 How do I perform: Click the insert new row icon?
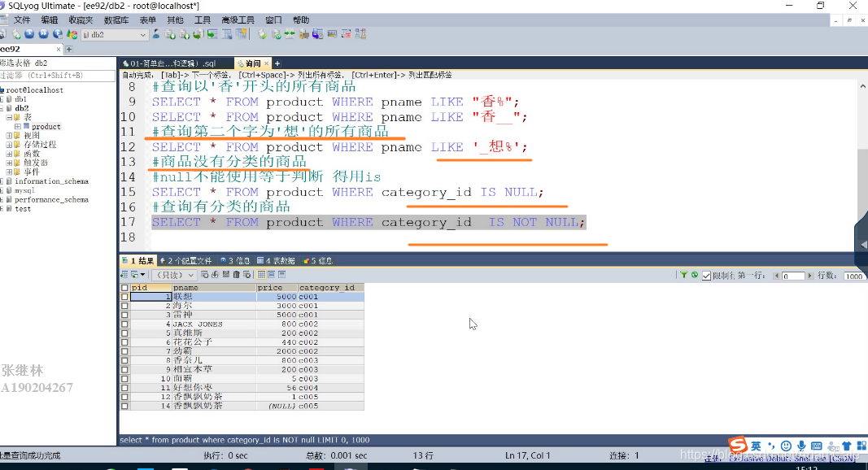tap(205, 275)
